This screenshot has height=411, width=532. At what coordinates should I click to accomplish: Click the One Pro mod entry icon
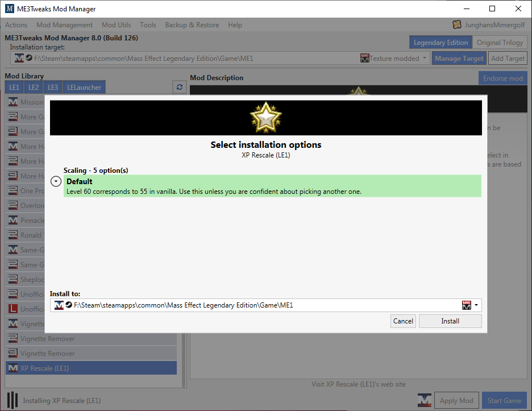click(13, 191)
